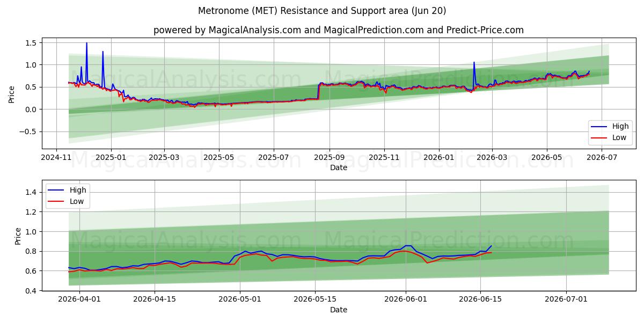Click x-axis tick '2025-09' on top chart
The image size is (644, 322).
329,157
